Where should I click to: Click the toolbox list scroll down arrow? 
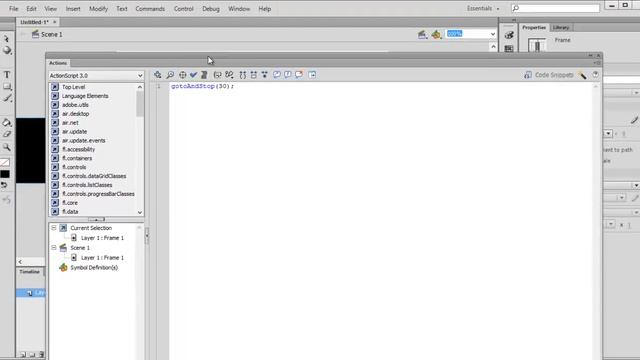point(140,212)
